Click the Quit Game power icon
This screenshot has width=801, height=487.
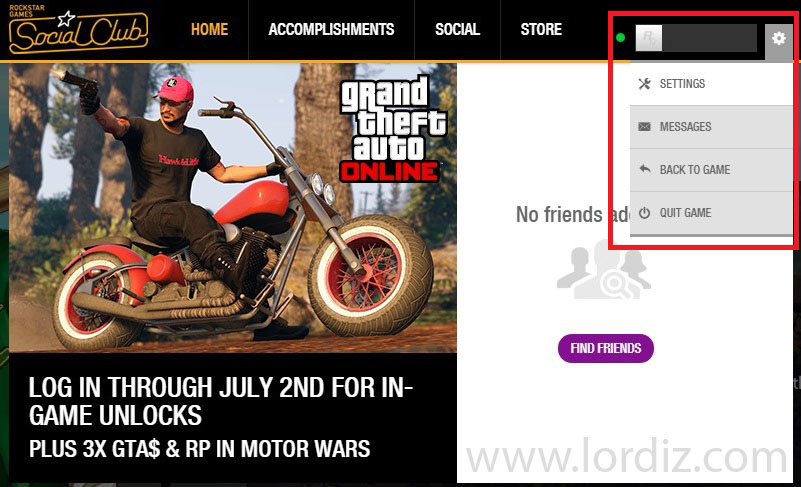645,213
